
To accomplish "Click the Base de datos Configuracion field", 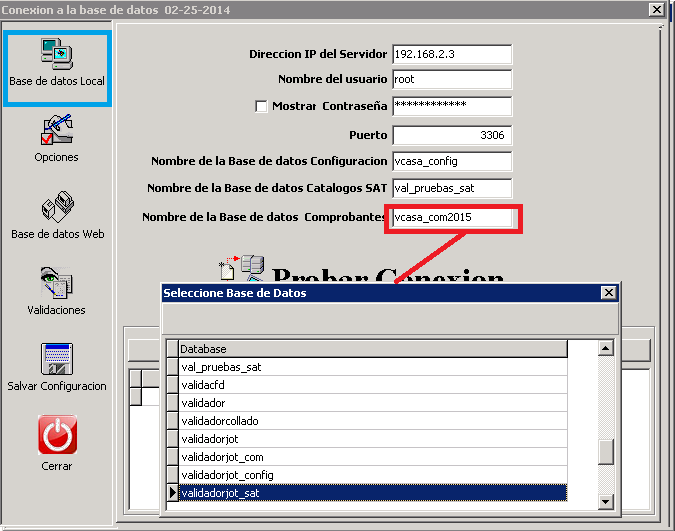I will pyautogui.click(x=451, y=161).
